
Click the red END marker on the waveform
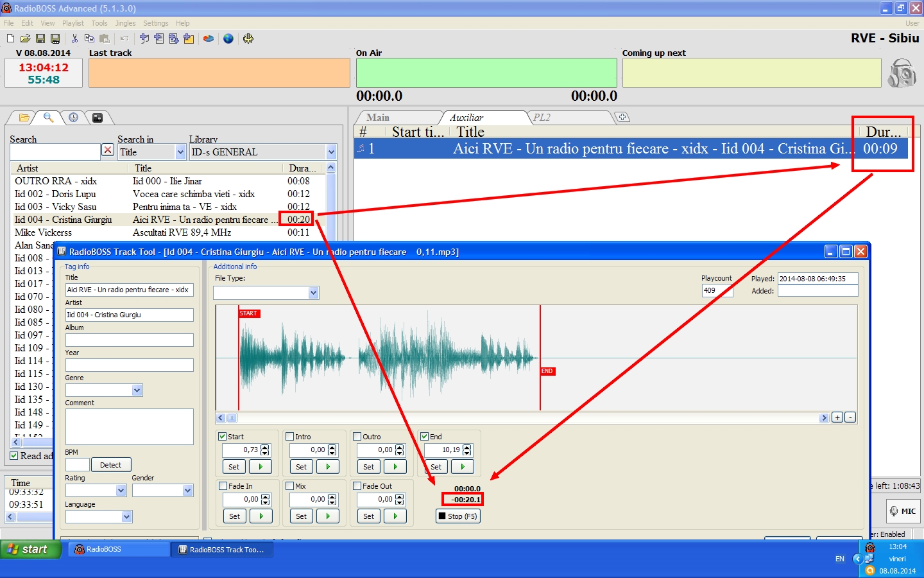[547, 371]
